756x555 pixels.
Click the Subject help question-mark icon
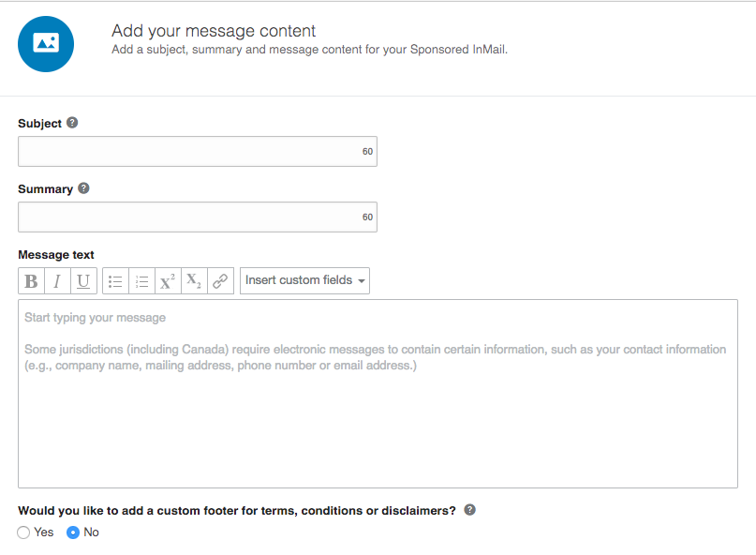coord(72,123)
